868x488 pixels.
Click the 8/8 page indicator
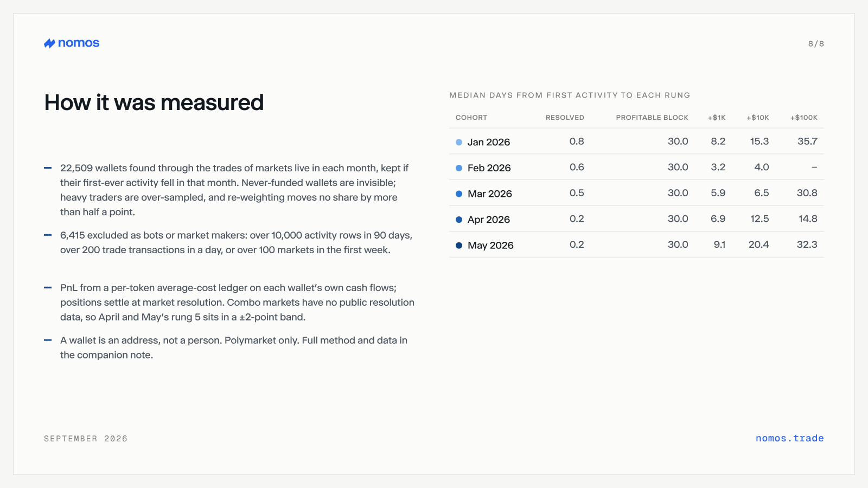(816, 44)
